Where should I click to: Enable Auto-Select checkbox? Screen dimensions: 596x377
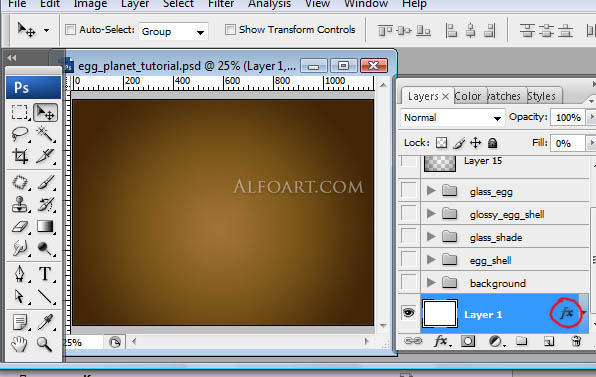[70, 29]
